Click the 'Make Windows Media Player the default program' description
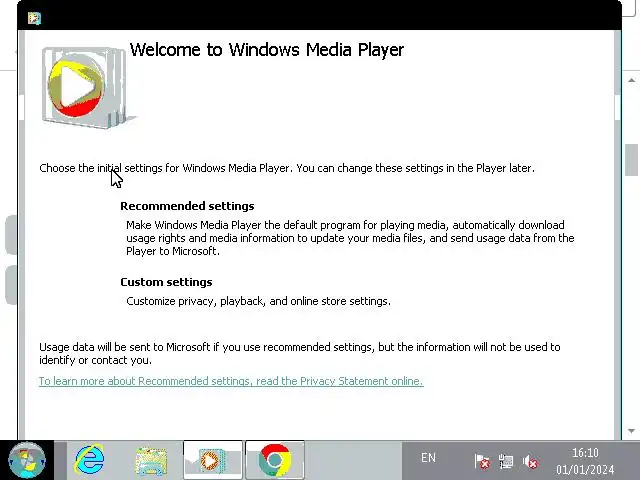The width and height of the screenshot is (640, 480). click(x=350, y=238)
